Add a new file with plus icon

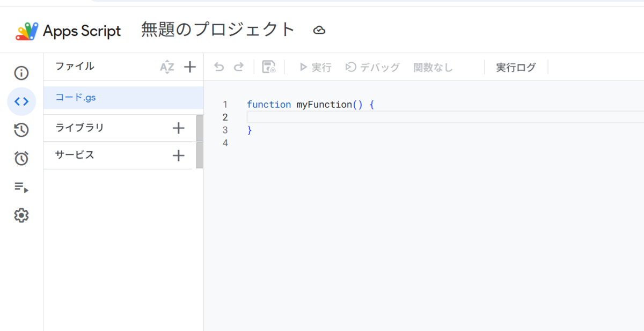click(190, 67)
